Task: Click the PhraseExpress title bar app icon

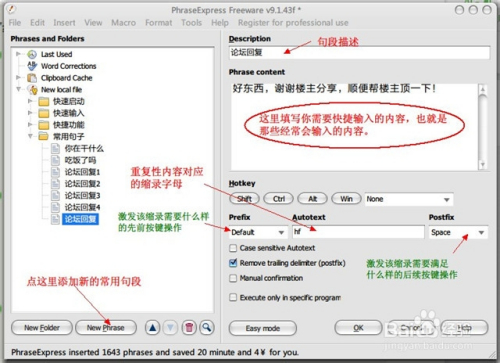Action: point(11,9)
